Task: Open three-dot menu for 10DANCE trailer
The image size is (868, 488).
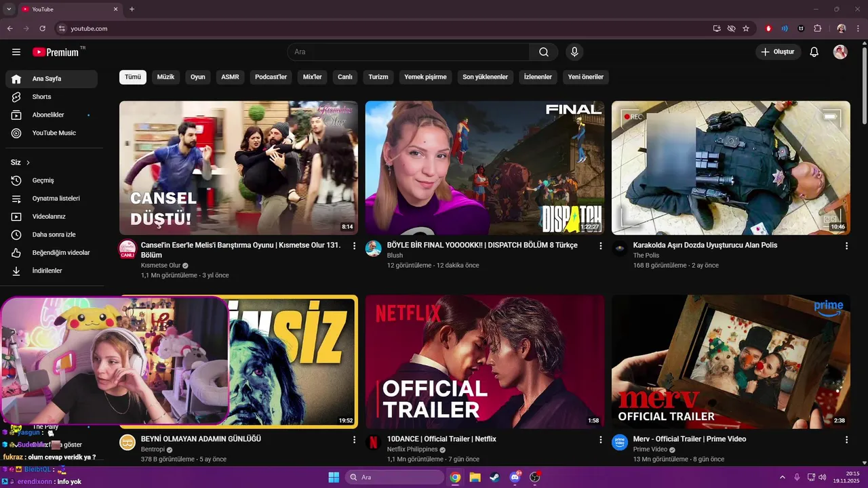Action: [x=600, y=440]
